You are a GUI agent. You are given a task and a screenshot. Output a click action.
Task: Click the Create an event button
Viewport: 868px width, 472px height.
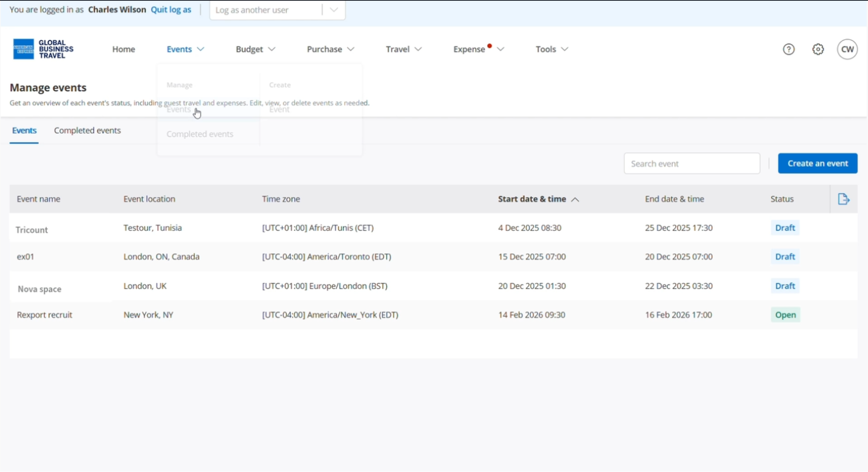818,163
